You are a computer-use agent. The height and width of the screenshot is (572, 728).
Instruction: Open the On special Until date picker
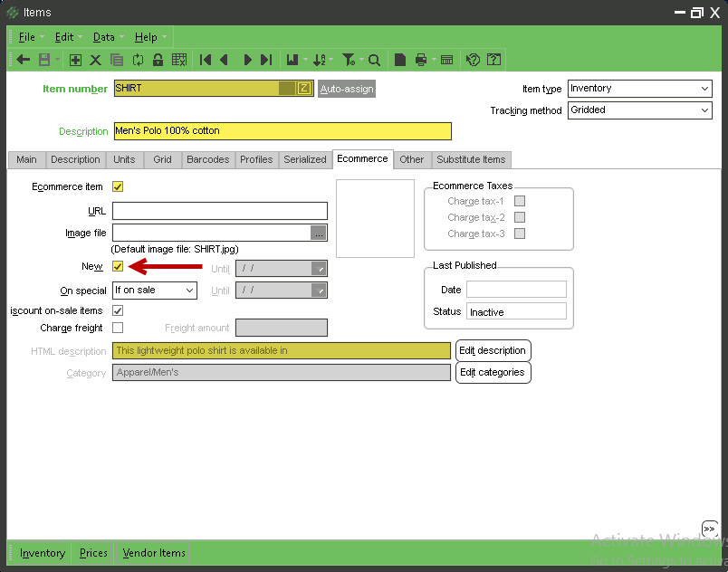[319, 291]
